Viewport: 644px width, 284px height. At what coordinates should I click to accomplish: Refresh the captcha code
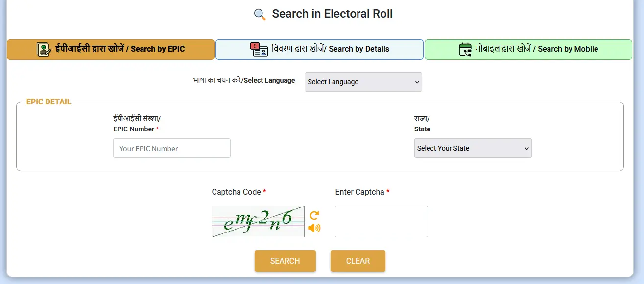point(314,215)
